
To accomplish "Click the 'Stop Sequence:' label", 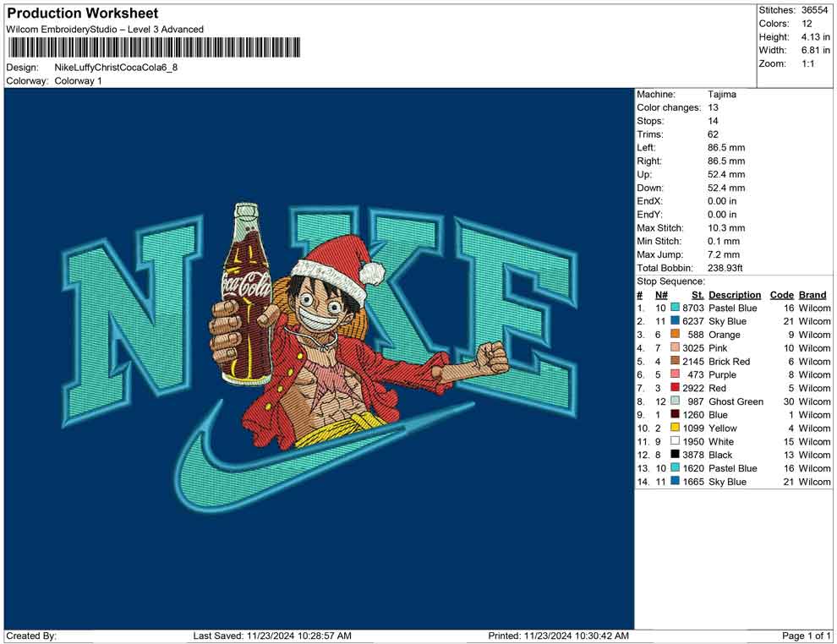I will pyautogui.click(x=671, y=281).
